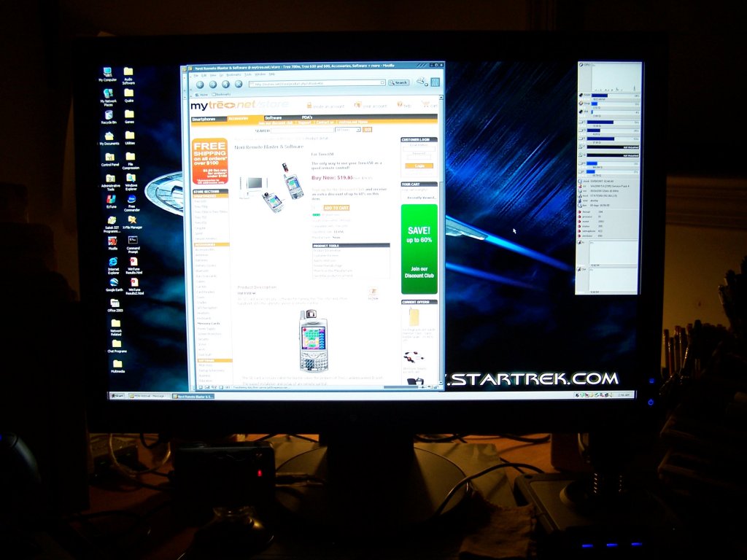Launch the Mozilla desktop shortcut

point(112,244)
